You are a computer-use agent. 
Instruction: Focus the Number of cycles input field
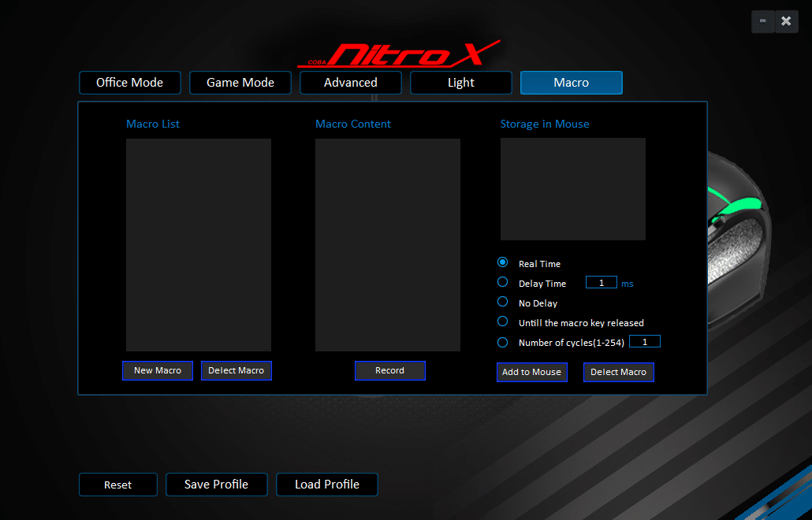645,342
